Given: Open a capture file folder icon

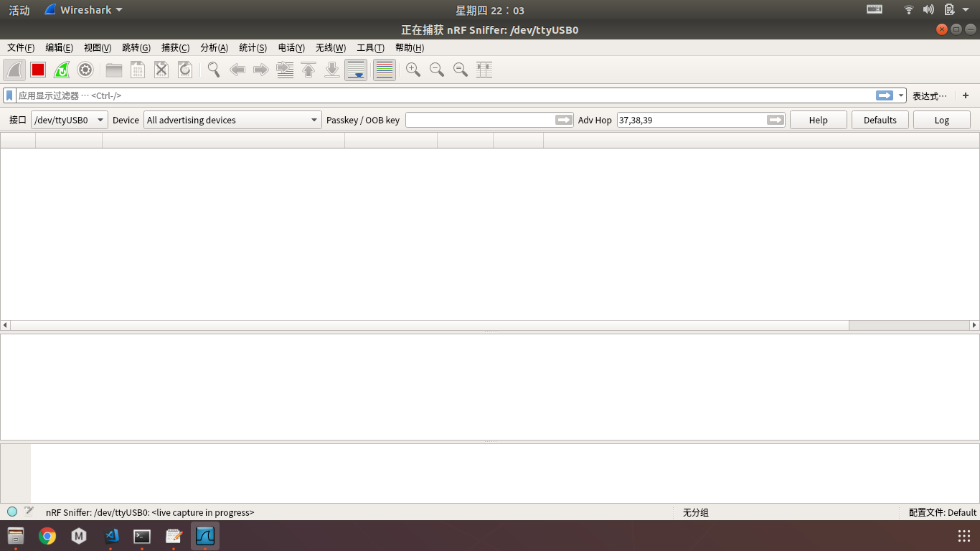Looking at the screenshot, I should pyautogui.click(x=114, y=70).
